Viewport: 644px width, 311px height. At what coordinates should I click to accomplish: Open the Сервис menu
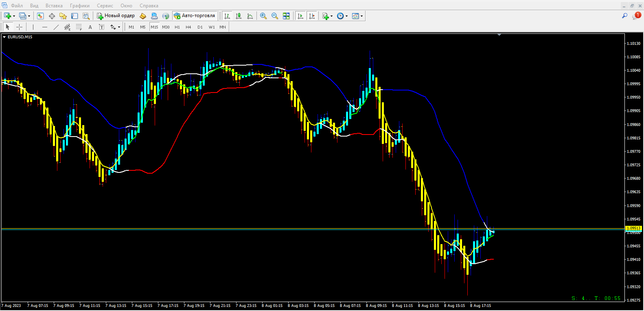pyautogui.click(x=105, y=6)
